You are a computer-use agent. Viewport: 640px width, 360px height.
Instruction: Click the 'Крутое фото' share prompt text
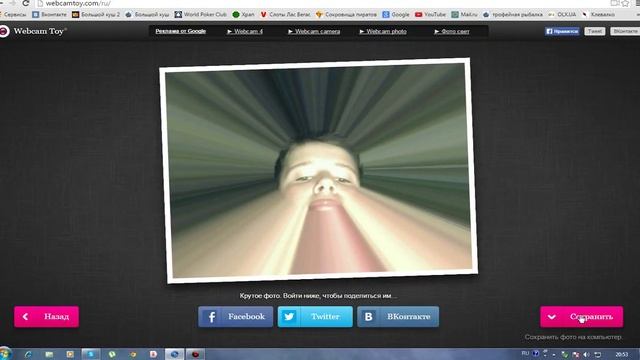[318, 296]
